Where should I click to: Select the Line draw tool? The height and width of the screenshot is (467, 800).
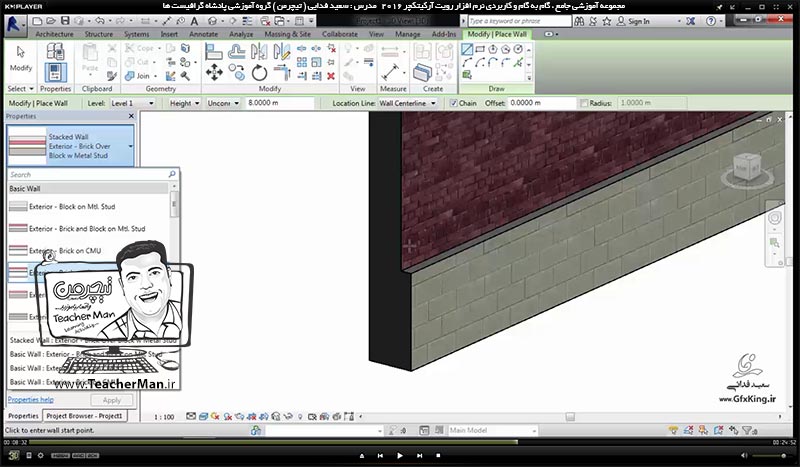[x=467, y=49]
